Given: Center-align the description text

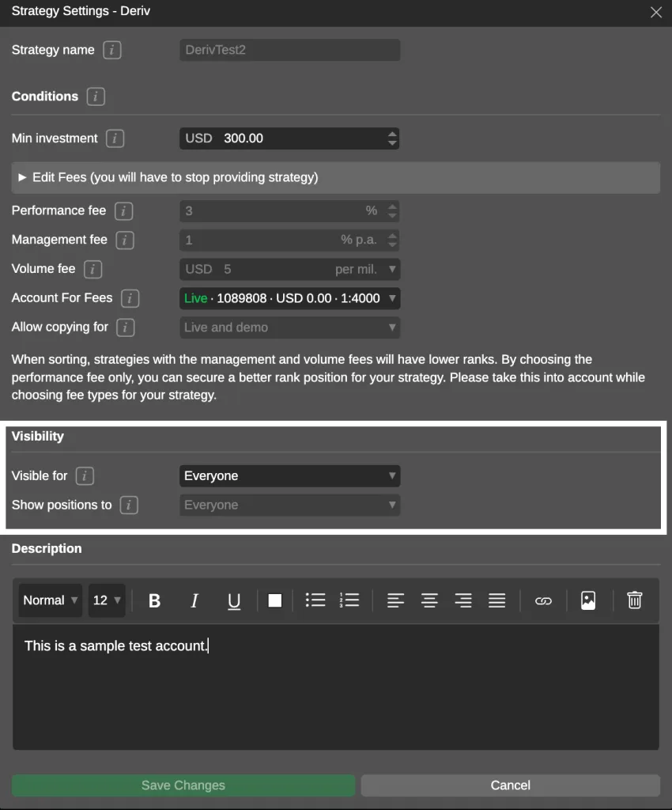Looking at the screenshot, I should [429, 600].
